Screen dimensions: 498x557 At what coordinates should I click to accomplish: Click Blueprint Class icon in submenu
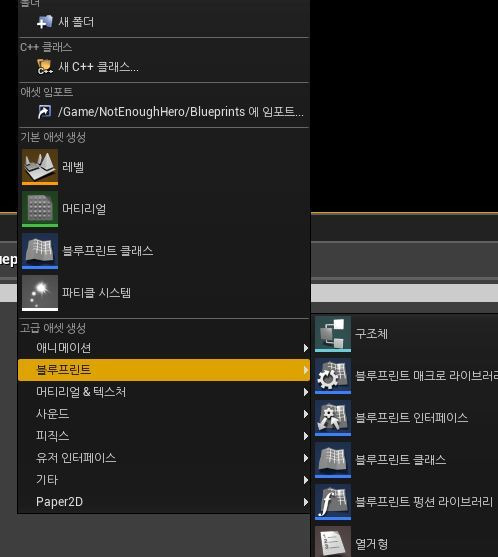point(333,460)
